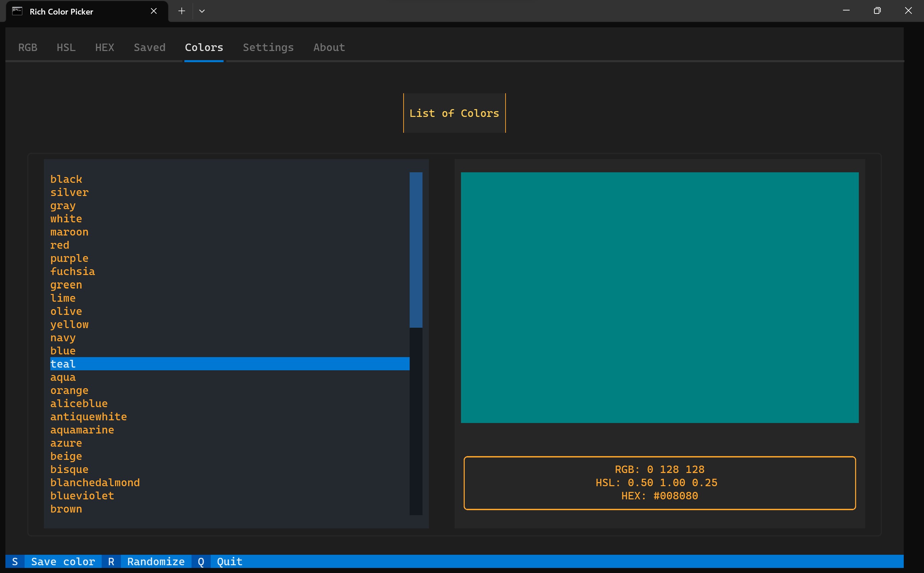Viewport: 924px width, 573px height.
Task: Click the teal color preview swatch
Action: pyautogui.click(x=659, y=298)
